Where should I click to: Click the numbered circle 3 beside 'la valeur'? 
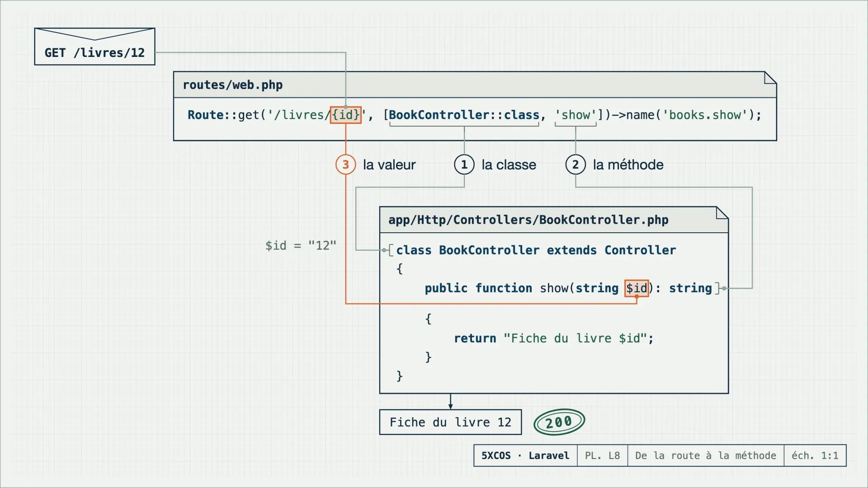click(346, 164)
